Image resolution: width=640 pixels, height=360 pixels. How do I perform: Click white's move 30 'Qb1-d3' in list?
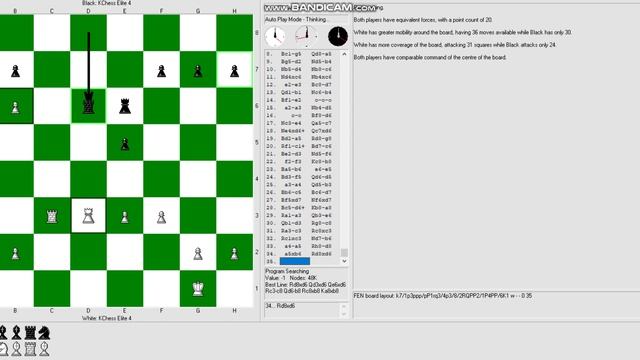291,223
